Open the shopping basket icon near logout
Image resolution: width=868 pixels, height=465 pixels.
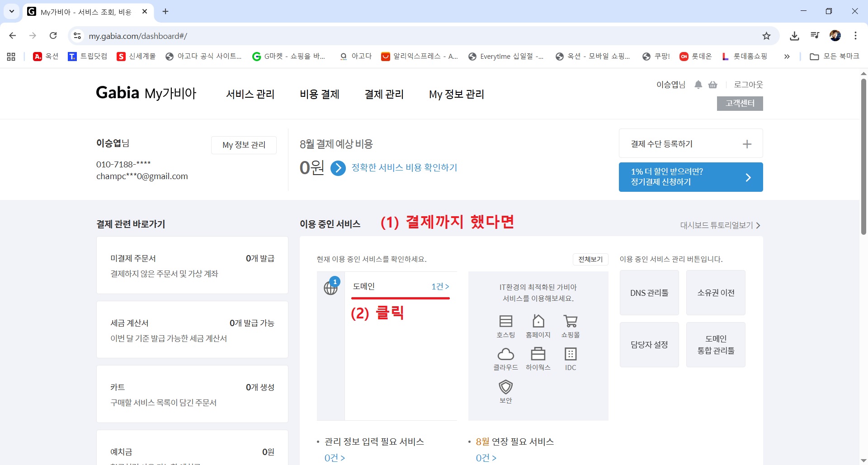[713, 85]
